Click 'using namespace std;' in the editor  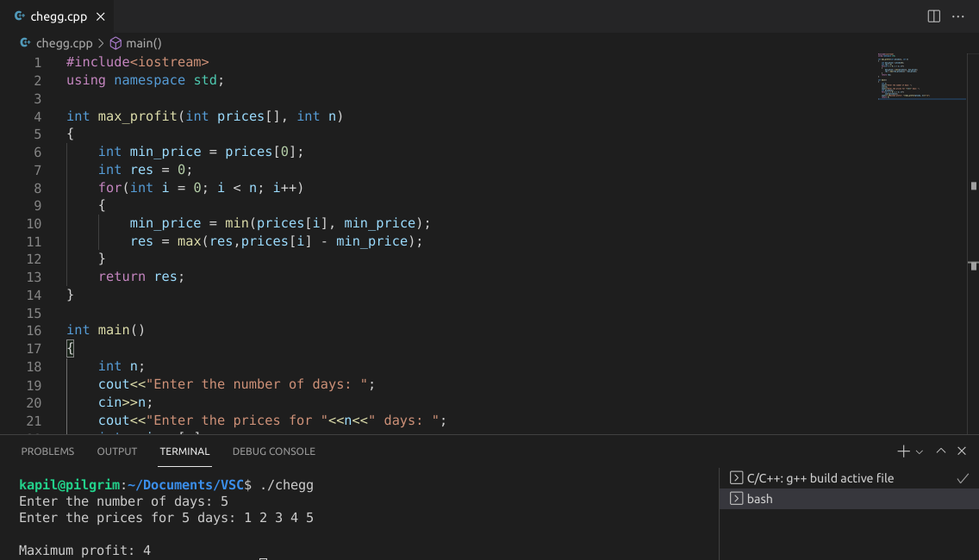tap(145, 80)
